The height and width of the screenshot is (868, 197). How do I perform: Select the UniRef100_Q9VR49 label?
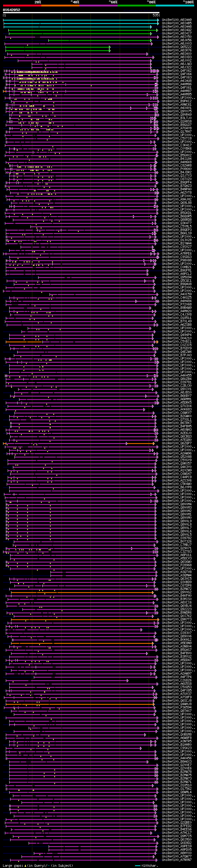(x=177, y=115)
